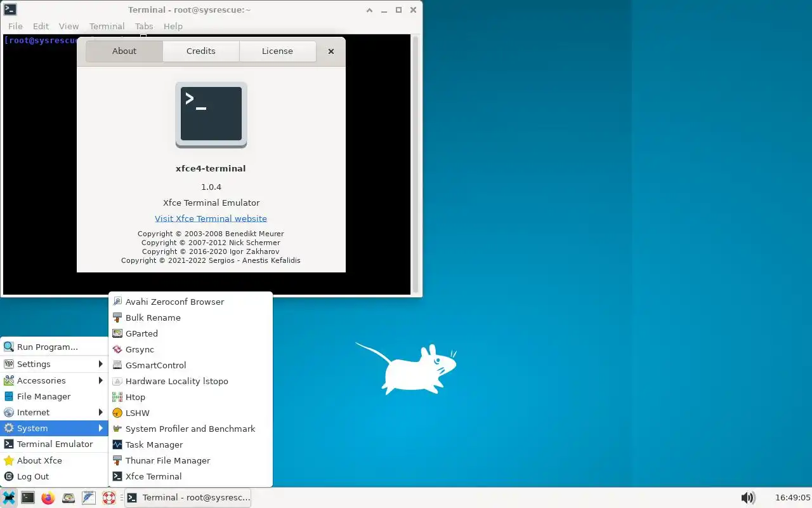Screen dimensions: 812x508
Task: Click the volume speaker icon in the tray
Action: pyautogui.click(x=748, y=498)
